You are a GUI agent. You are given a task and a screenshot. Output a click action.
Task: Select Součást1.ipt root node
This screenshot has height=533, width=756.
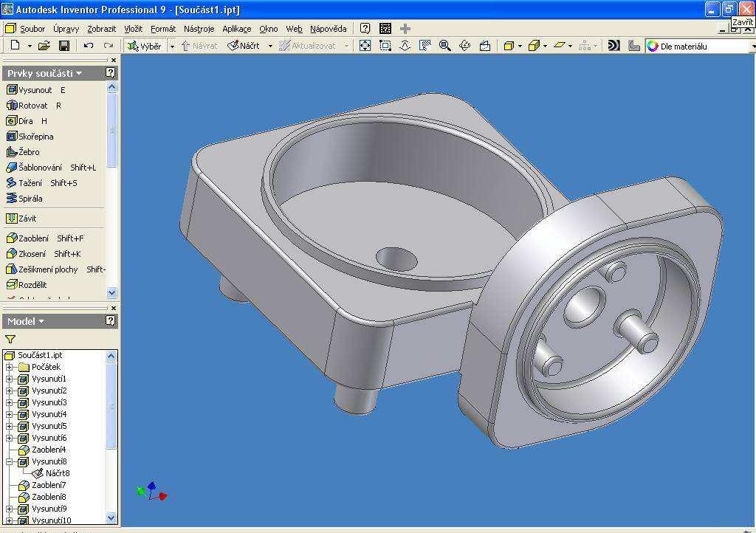pos(33,355)
